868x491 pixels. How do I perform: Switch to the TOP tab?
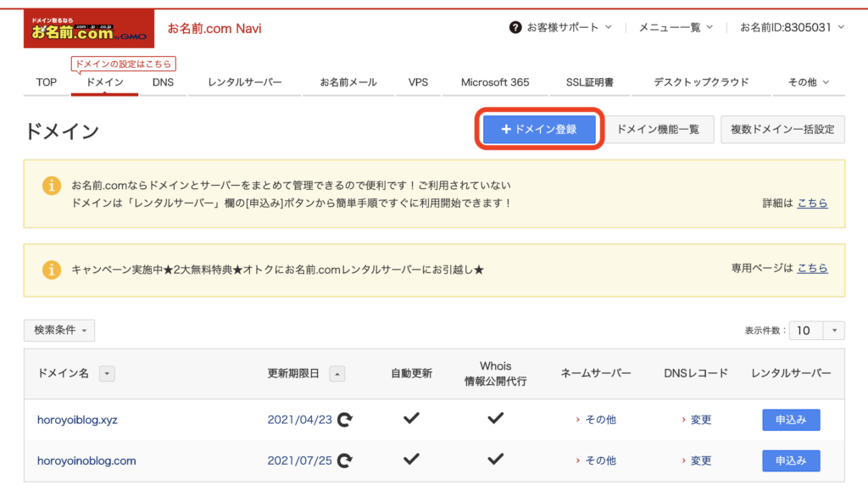pos(47,82)
